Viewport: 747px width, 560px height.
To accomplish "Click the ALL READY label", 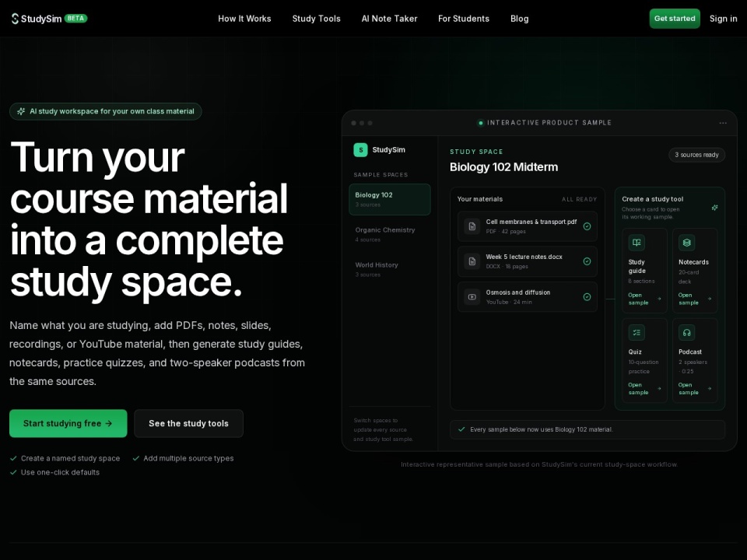I will point(579,200).
